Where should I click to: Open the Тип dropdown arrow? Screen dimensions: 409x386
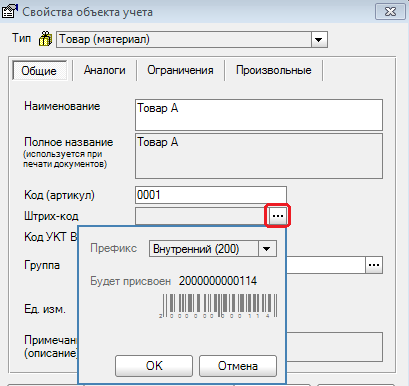tap(319, 40)
